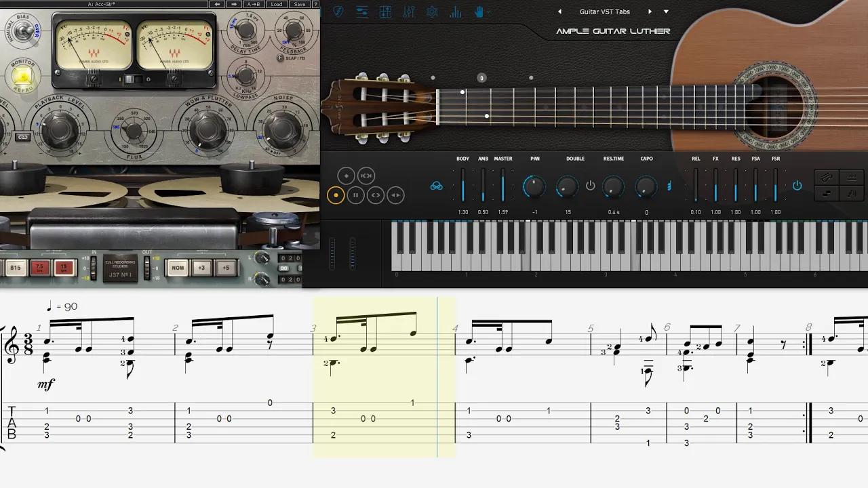Screen dimensions: 868x488
Task: Flip the Nominal Bias toggle switch
Action: [24, 30]
